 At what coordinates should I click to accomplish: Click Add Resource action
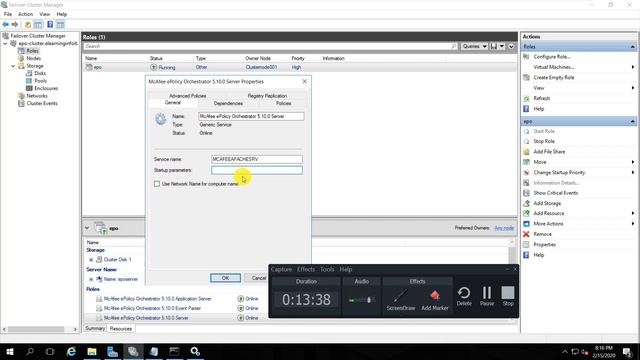click(x=549, y=213)
